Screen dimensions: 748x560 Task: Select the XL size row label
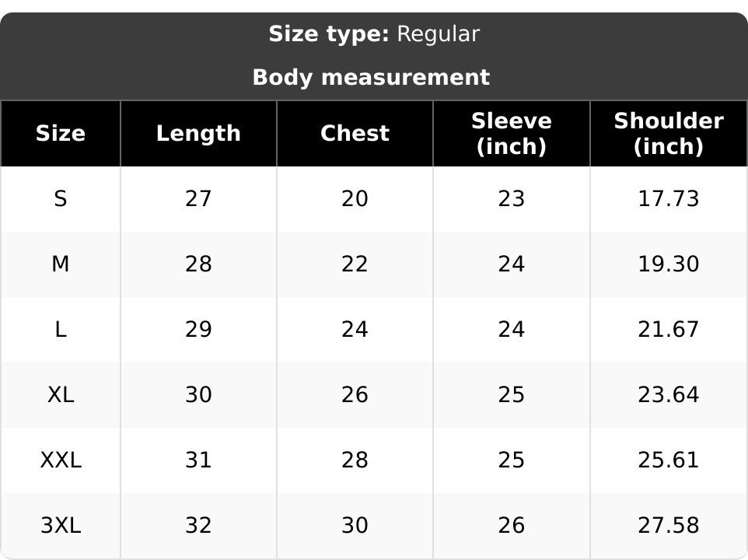(61, 395)
